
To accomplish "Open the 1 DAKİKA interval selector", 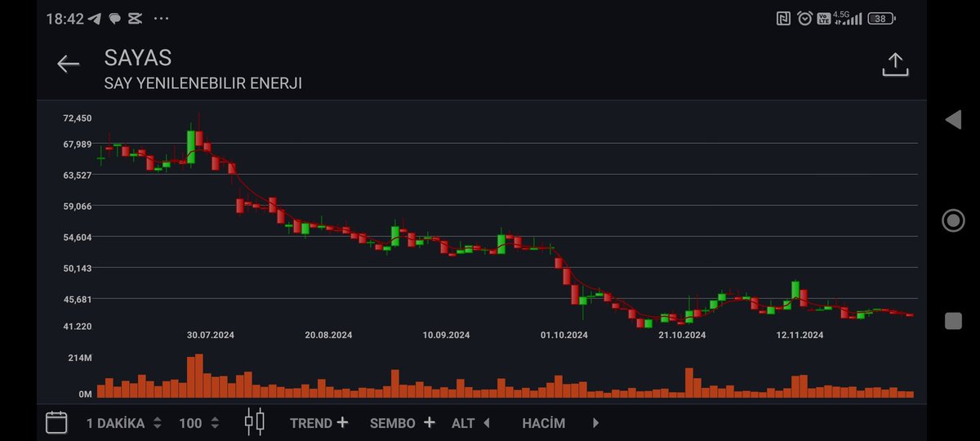I will pos(124,423).
